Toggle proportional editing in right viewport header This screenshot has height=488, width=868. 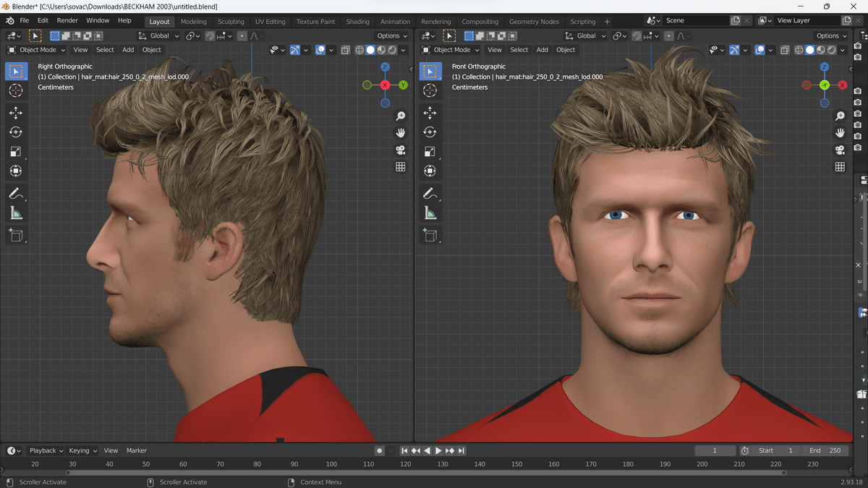pyautogui.click(x=668, y=35)
